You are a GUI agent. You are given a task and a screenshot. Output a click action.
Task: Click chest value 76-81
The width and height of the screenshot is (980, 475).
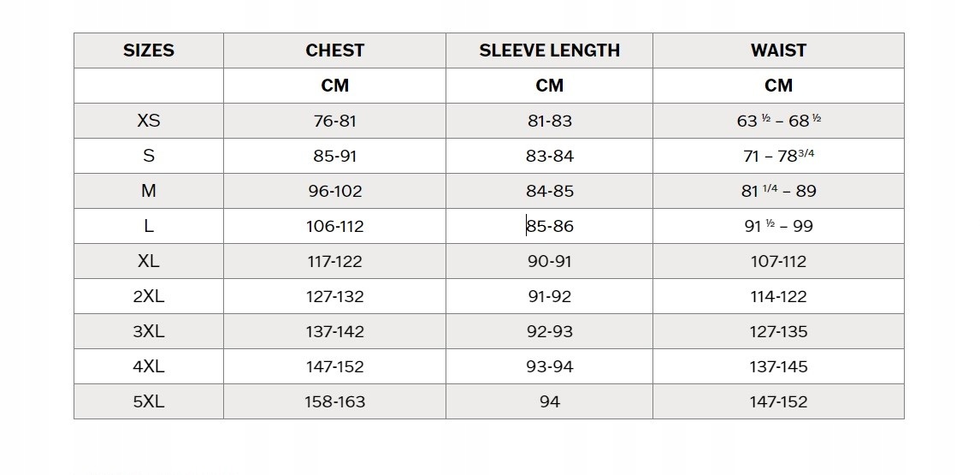tap(334, 121)
